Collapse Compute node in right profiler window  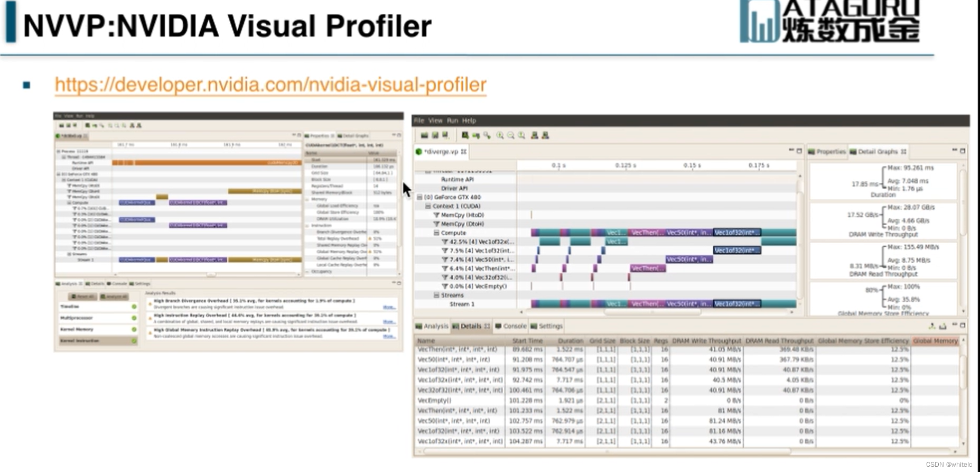coord(436,233)
